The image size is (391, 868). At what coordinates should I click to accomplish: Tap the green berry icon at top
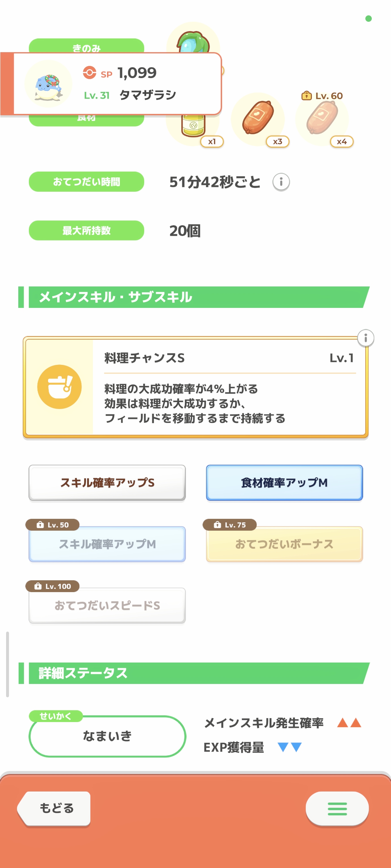tap(193, 40)
